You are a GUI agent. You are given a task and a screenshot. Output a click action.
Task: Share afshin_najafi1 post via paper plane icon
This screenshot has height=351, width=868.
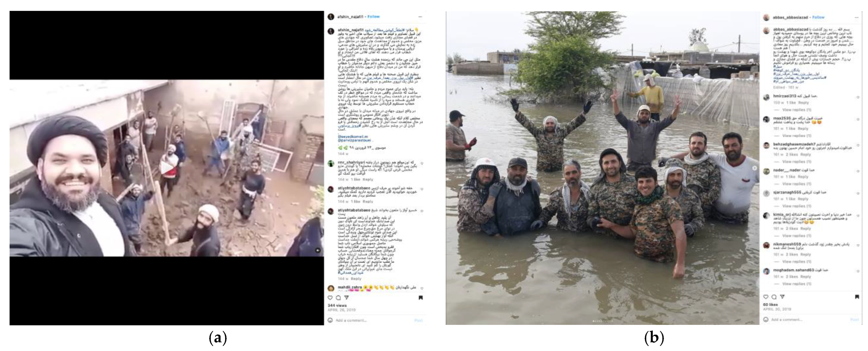(346, 298)
